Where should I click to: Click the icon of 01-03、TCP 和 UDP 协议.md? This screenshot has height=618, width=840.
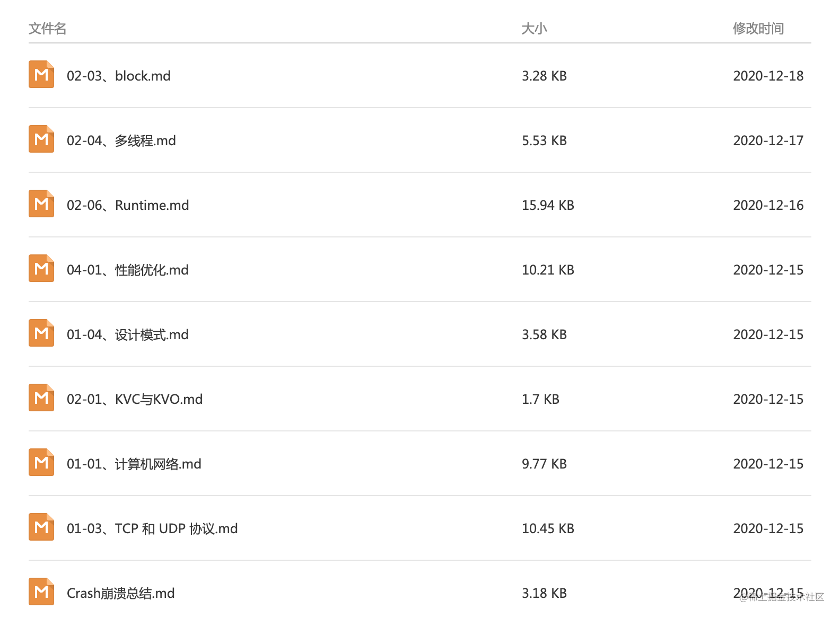click(41, 527)
